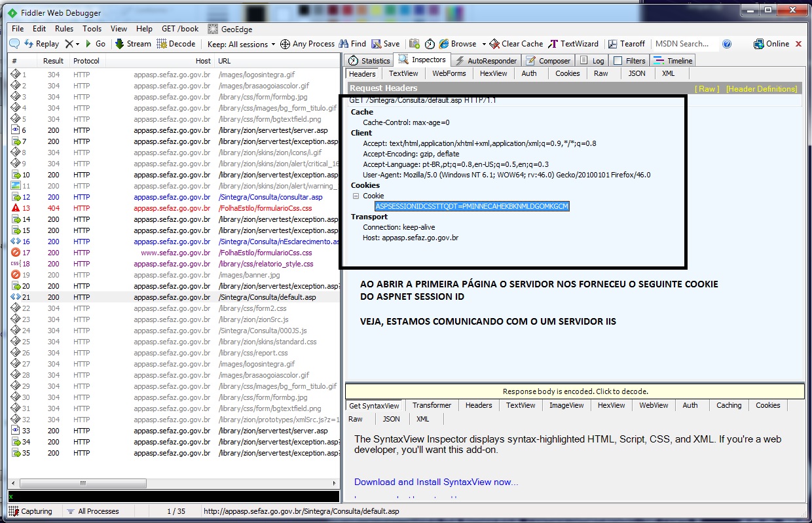This screenshot has width=812, height=523.
Task: Click the Result column header
Action: pyautogui.click(x=53, y=61)
